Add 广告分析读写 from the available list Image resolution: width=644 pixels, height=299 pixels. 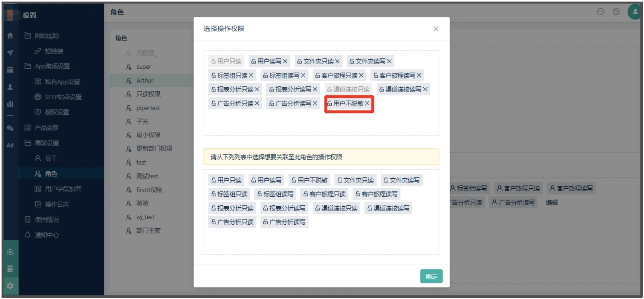pos(284,222)
